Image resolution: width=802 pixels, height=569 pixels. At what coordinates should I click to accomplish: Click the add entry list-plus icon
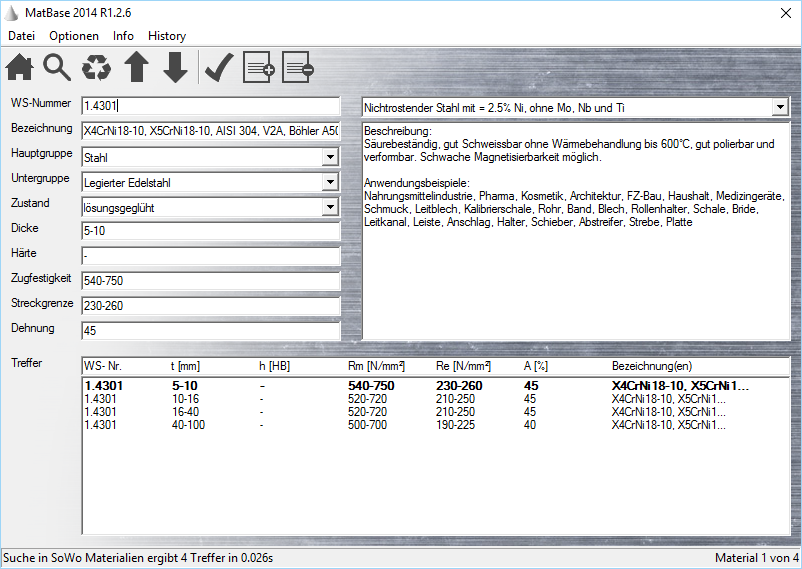tap(259, 67)
